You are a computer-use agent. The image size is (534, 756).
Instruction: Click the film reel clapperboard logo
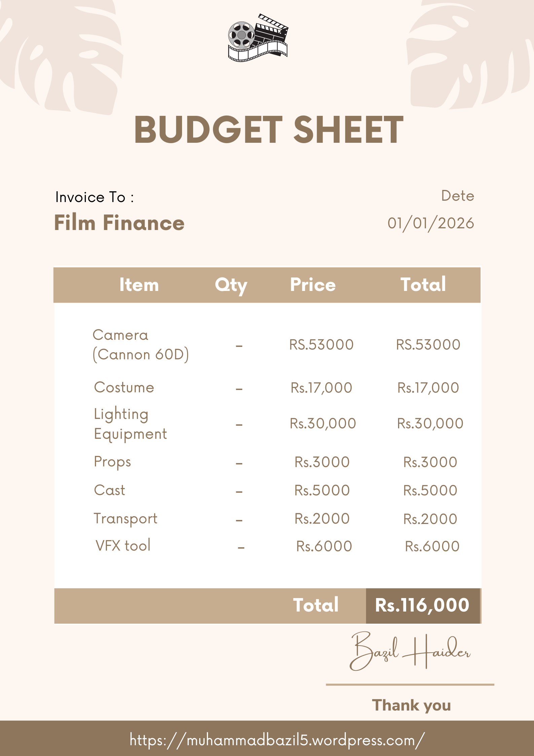[x=258, y=38]
